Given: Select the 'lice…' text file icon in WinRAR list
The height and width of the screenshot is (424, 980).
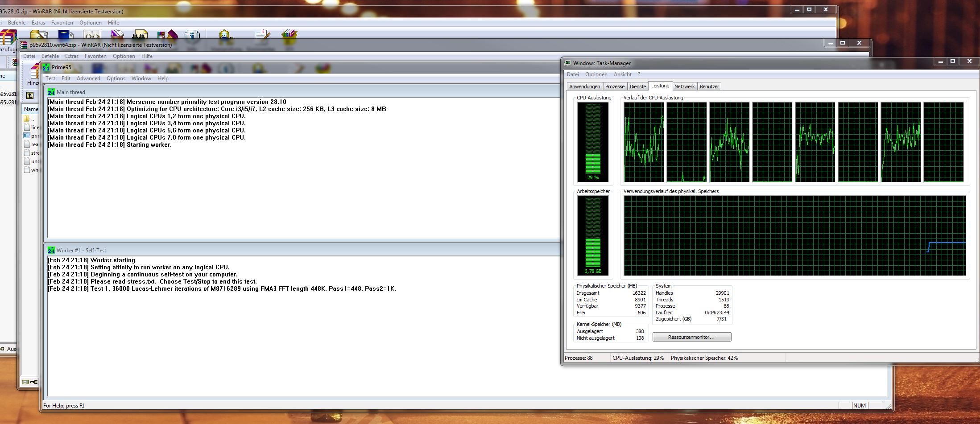Looking at the screenshot, I should click(27, 128).
